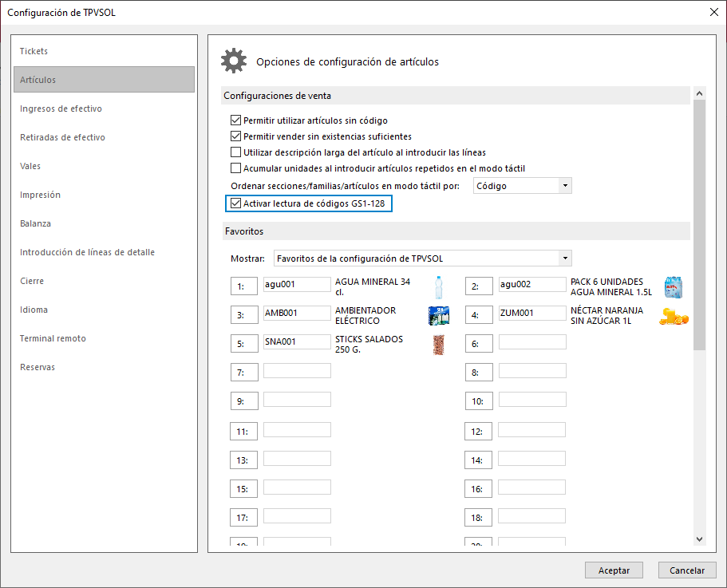
Task: Open the Mostrar favoritos dropdown
Action: point(565,258)
